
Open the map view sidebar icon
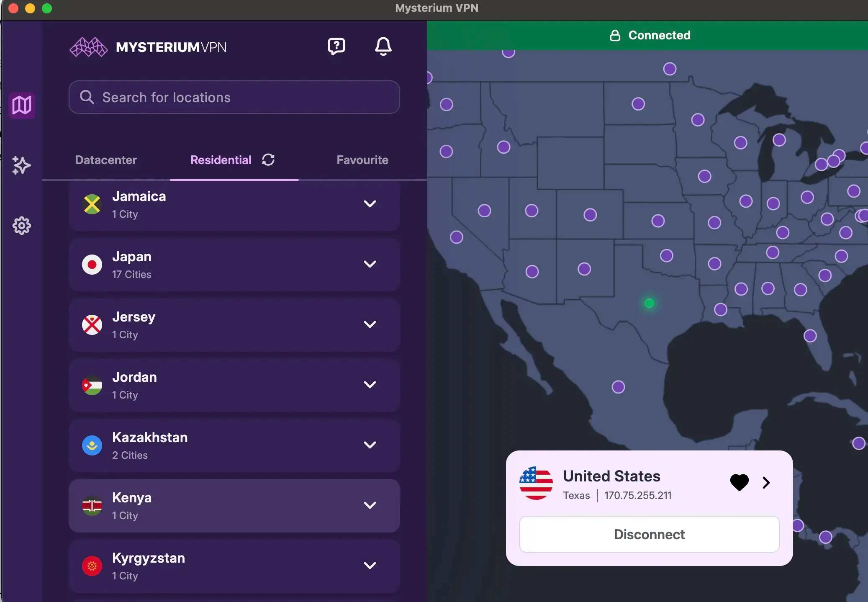point(22,105)
